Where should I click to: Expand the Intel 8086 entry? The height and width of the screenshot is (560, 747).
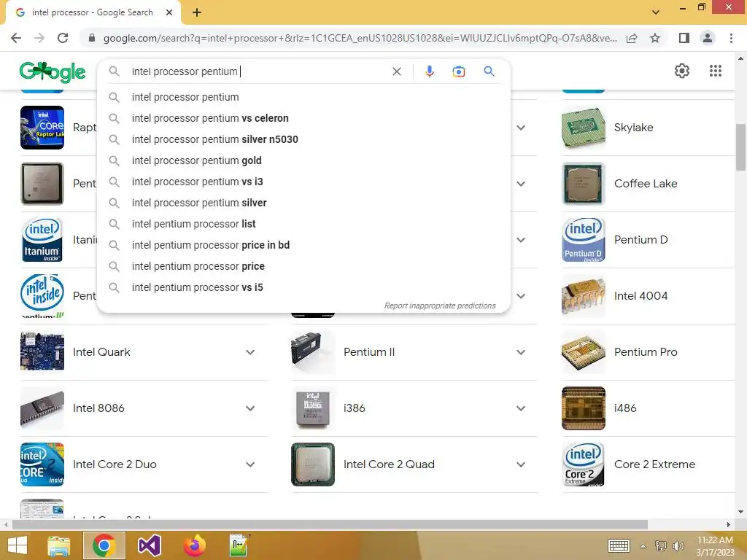click(250, 408)
